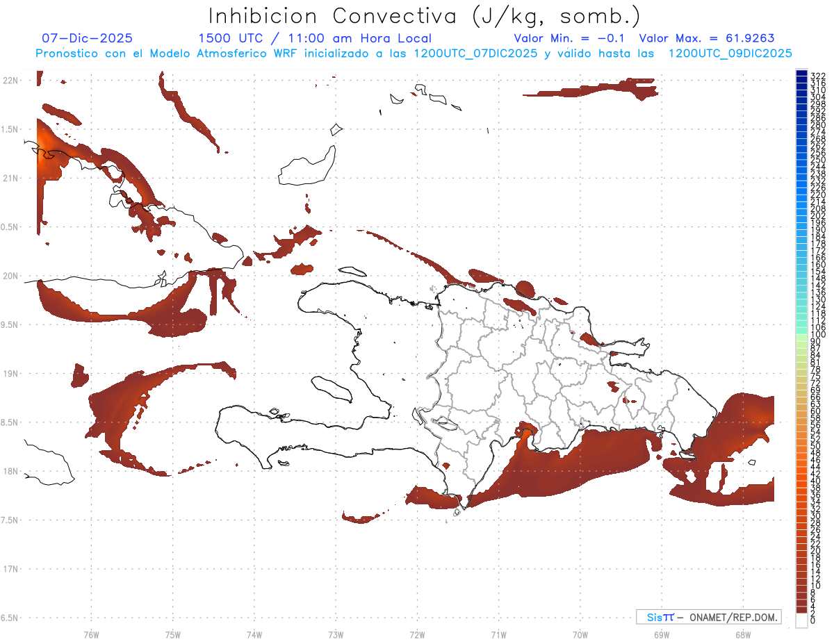The image size is (834, 644).
Task: Click the '70W' longitude label
Action: pyautogui.click(x=580, y=634)
